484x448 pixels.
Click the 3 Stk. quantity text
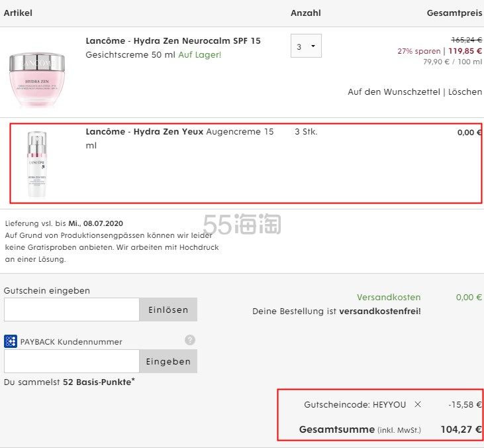306,132
